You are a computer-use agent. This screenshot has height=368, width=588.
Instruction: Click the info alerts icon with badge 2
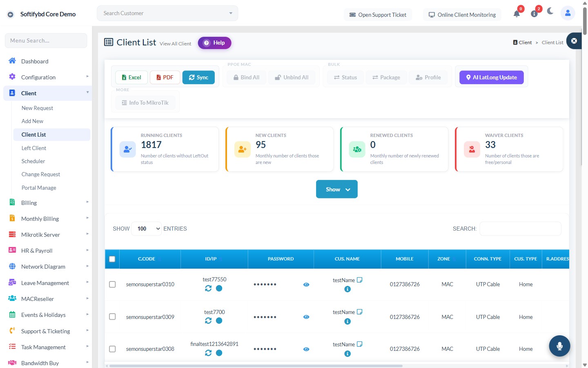point(534,13)
